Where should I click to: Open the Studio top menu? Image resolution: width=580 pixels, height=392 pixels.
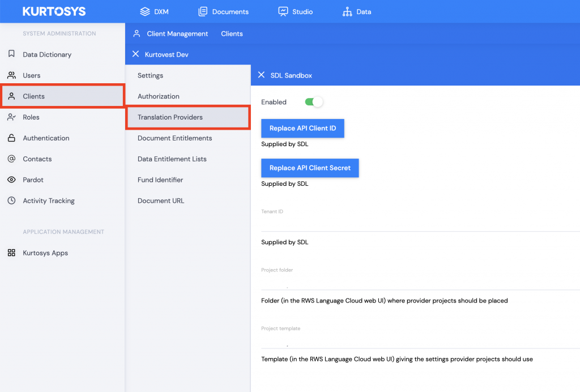tap(296, 11)
